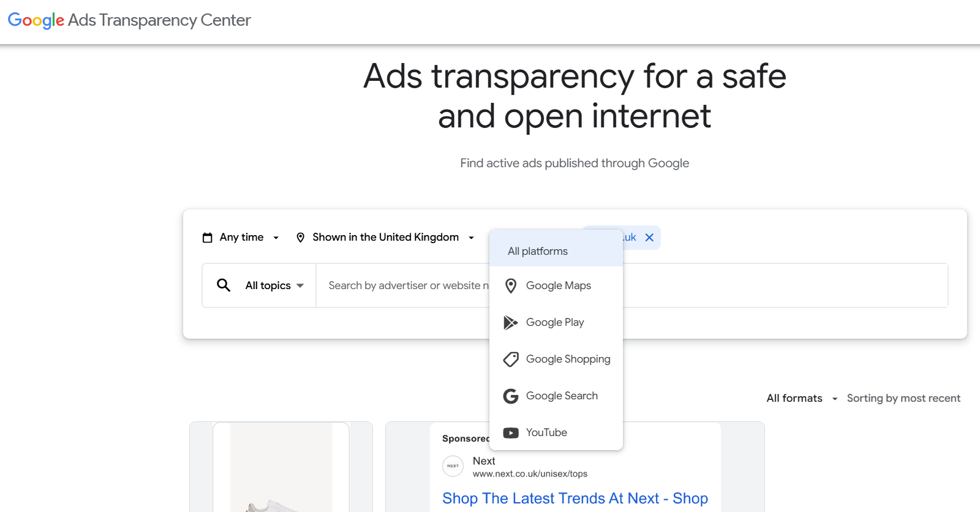Click the calendar icon beside Any time
This screenshot has height=512, width=980.
pos(208,238)
